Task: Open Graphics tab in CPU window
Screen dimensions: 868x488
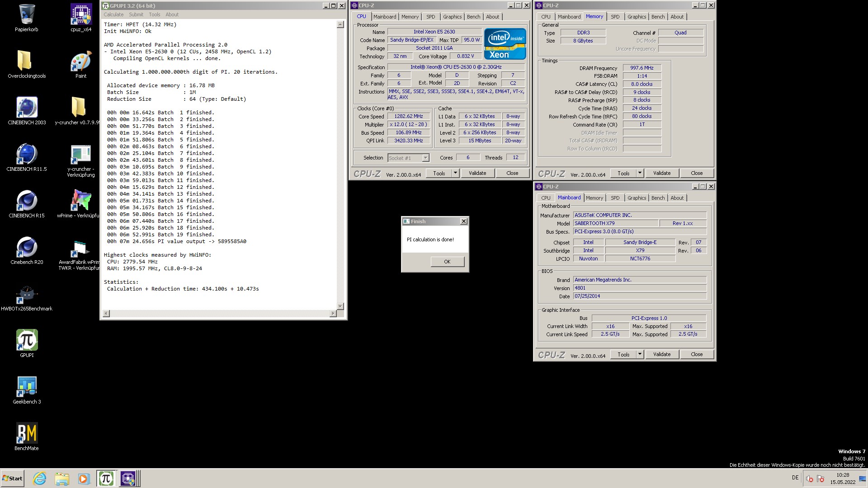Action: (x=452, y=17)
